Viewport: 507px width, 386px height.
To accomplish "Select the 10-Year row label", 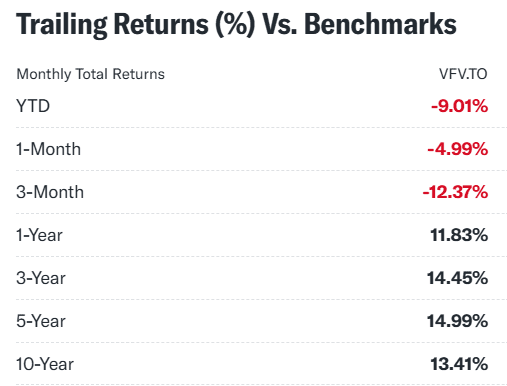I will click(45, 364).
